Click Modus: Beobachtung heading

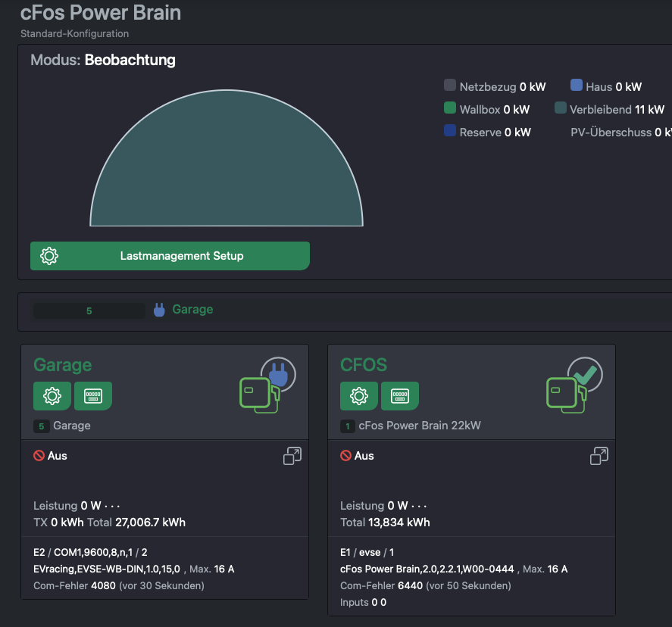click(x=103, y=60)
